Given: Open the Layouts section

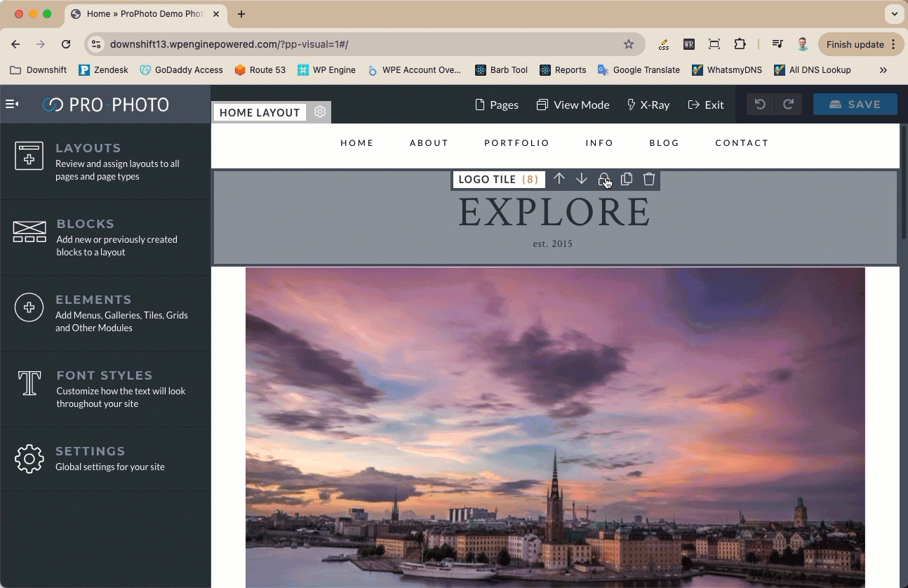Looking at the screenshot, I should 105,161.
